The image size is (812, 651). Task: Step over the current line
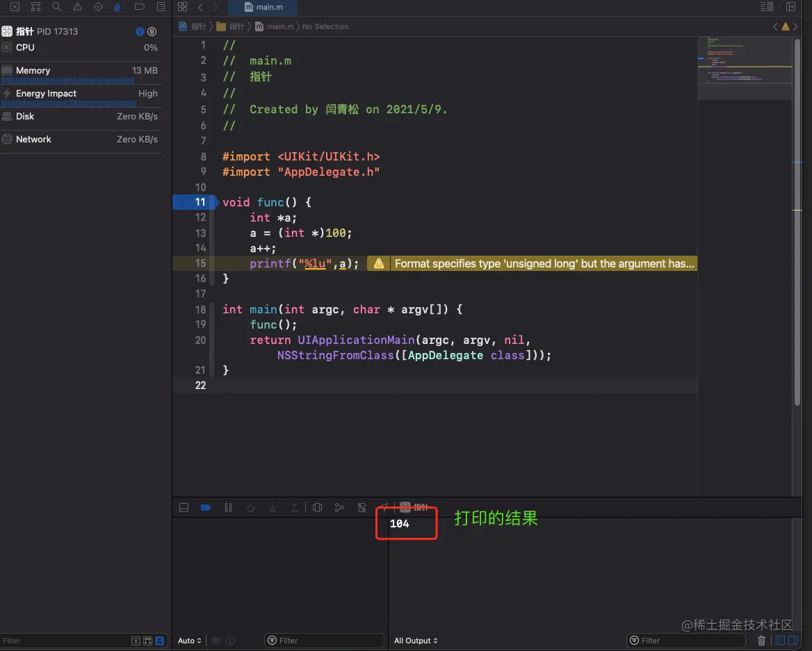[251, 508]
